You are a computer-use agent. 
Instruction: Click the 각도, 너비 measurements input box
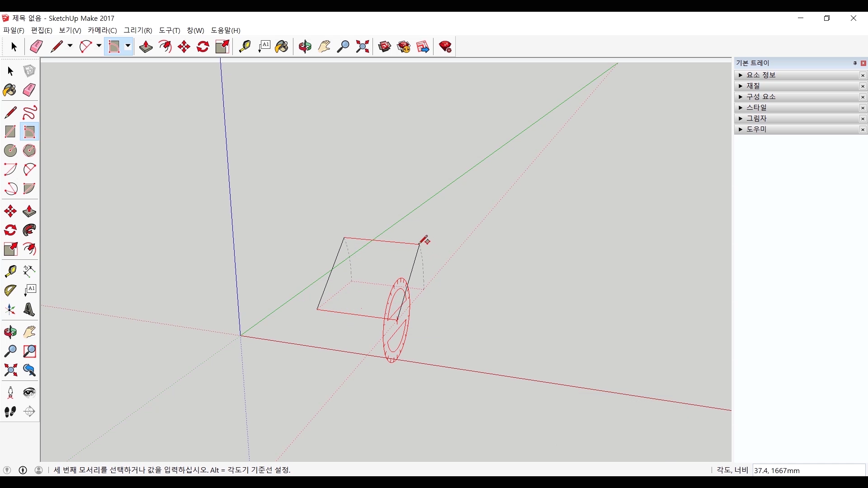pyautogui.click(x=808, y=470)
